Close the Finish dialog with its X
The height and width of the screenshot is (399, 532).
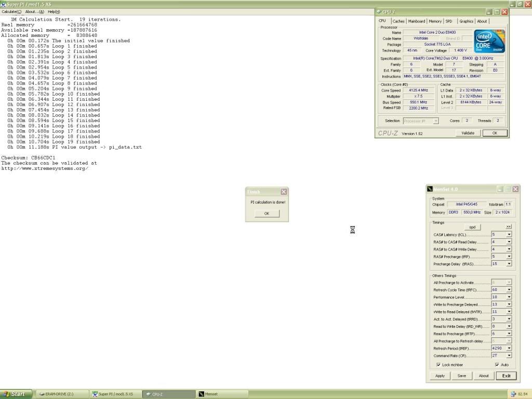[x=284, y=192]
